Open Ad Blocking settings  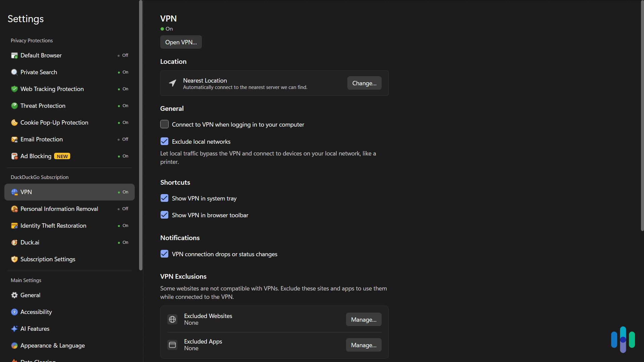coord(70,156)
